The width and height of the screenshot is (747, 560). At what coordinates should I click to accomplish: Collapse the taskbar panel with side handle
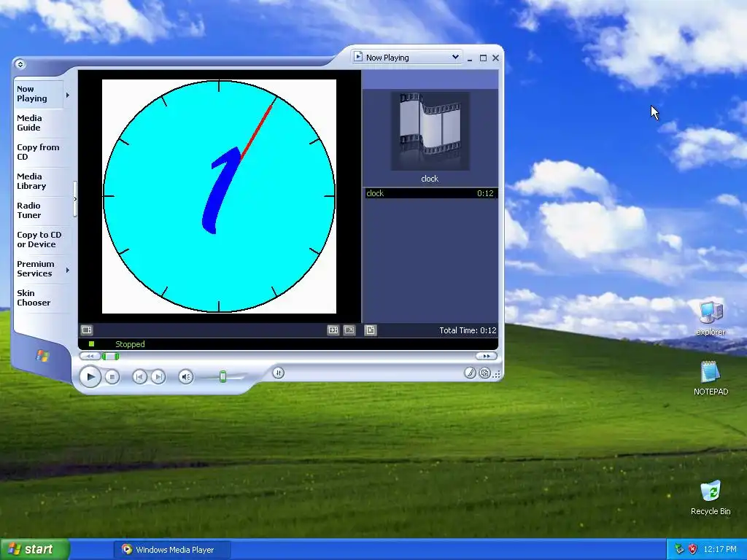(x=75, y=199)
